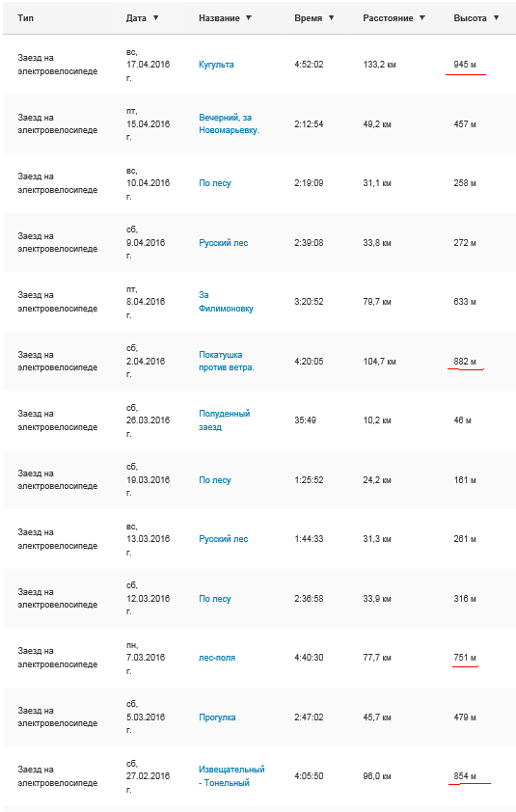Image resolution: width=516 pixels, height=812 pixels.
Task: Open По лесу ride from 12.03.2016
Action: (215, 599)
